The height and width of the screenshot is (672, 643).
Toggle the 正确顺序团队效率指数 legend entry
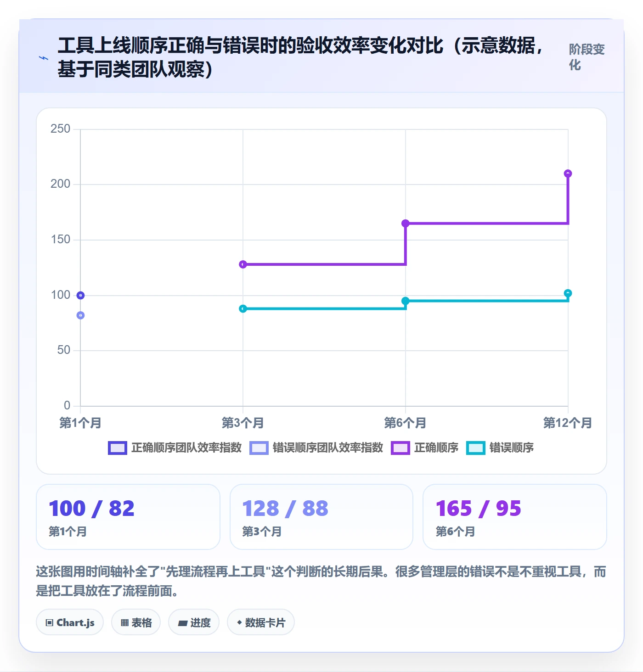coord(175,448)
